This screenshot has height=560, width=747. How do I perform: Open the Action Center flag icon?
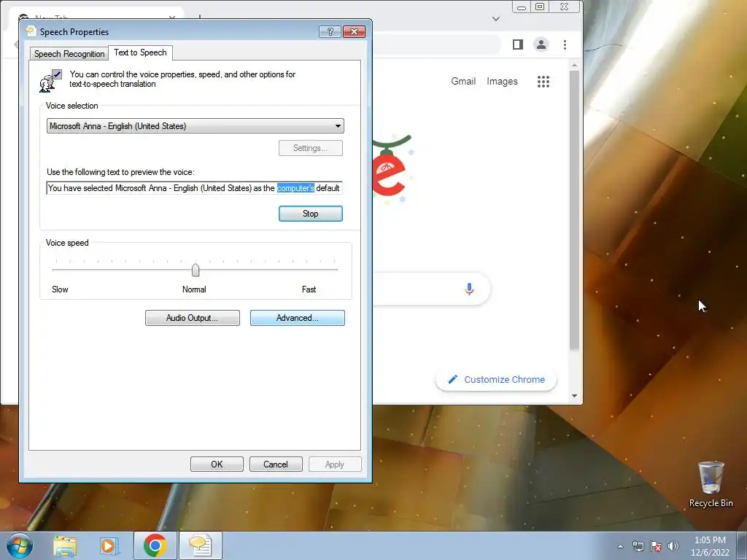pos(656,546)
